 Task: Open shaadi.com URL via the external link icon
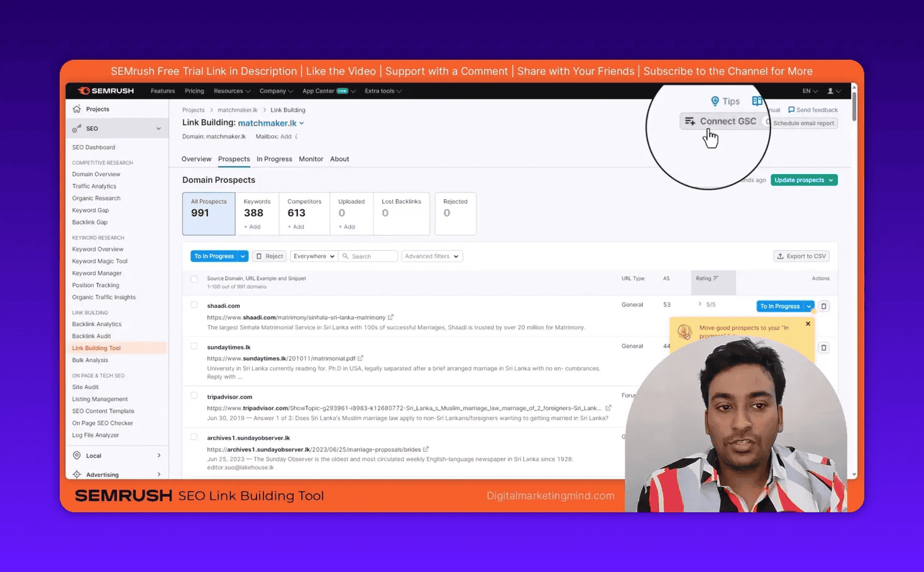click(x=391, y=317)
